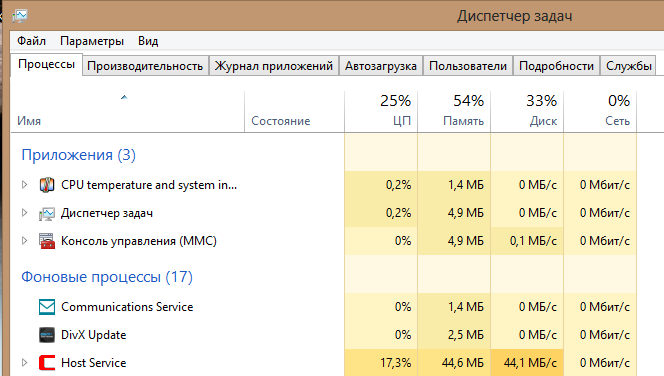
Task: Click the Task Manager title bar icon
Action: point(20,16)
